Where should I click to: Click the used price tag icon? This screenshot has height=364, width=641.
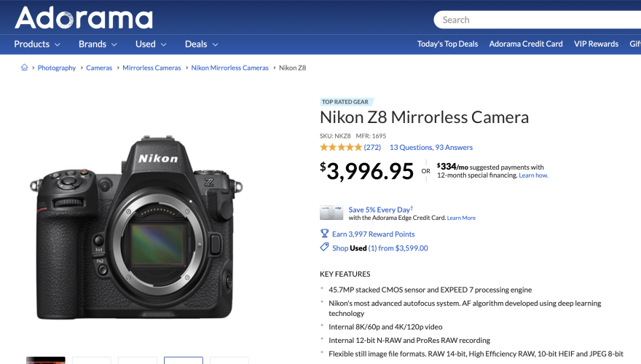click(324, 248)
